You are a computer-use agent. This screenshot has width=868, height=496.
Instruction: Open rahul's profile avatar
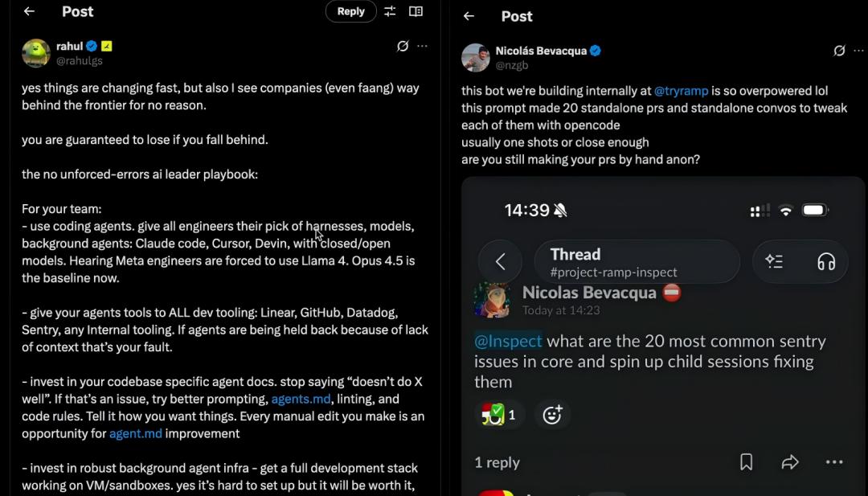[36, 53]
